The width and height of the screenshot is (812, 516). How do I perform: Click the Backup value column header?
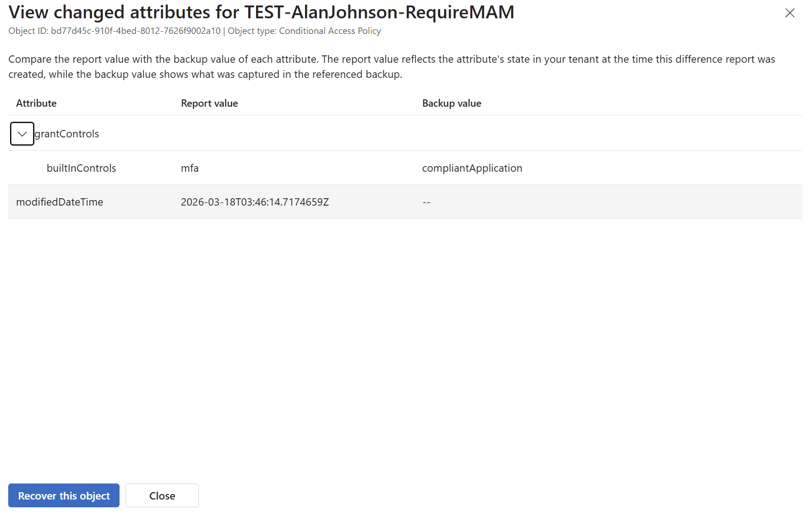451,103
